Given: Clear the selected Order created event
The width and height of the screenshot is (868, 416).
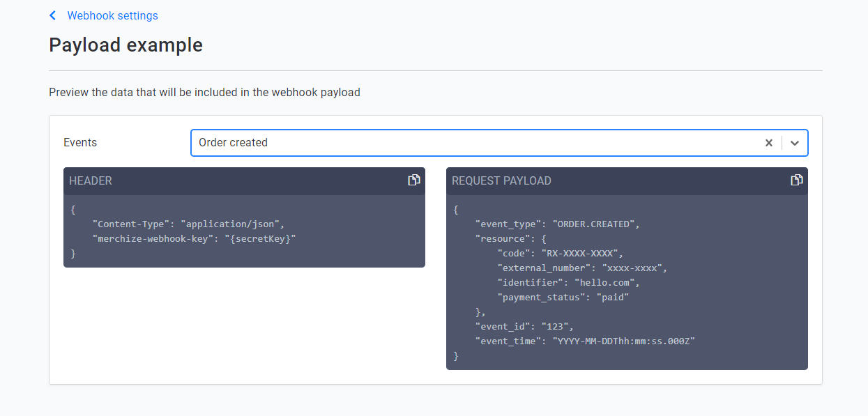Looking at the screenshot, I should 769,143.
